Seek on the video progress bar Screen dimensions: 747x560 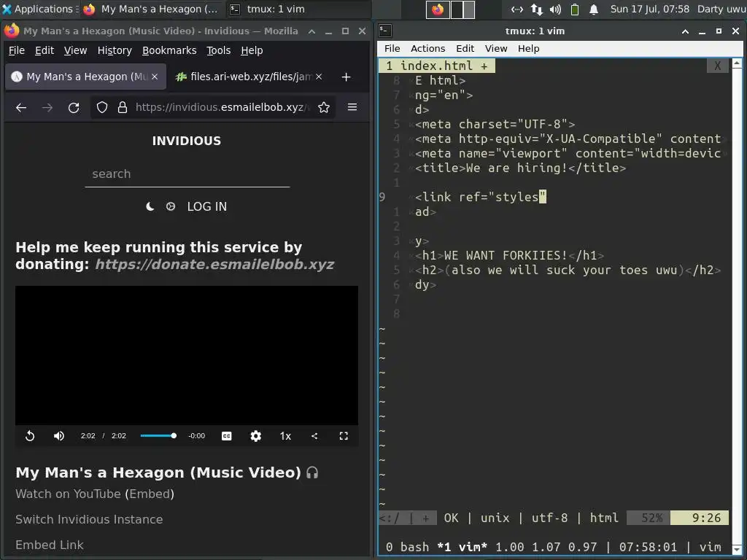pos(158,436)
